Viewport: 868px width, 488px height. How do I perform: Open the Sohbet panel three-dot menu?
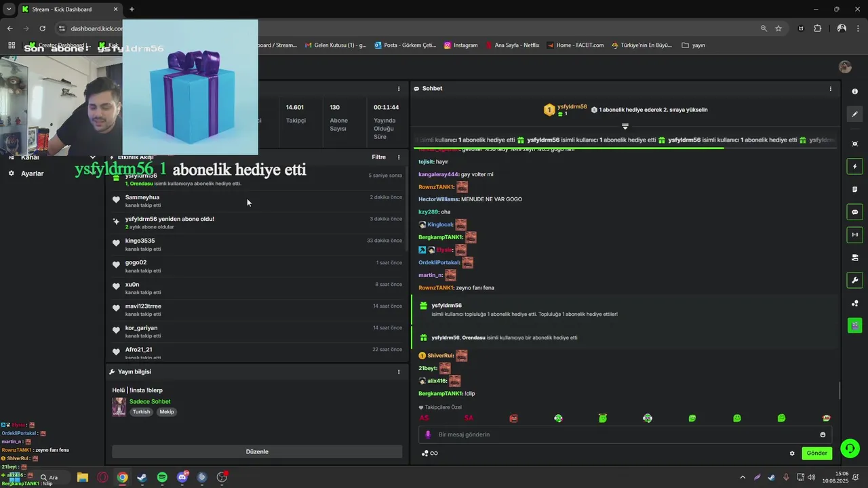830,89
